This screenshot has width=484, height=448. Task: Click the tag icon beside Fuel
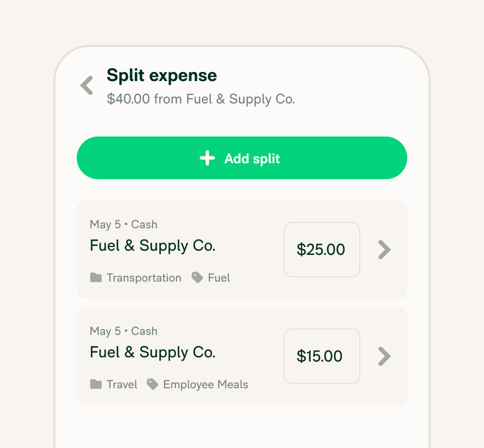pyautogui.click(x=197, y=278)
